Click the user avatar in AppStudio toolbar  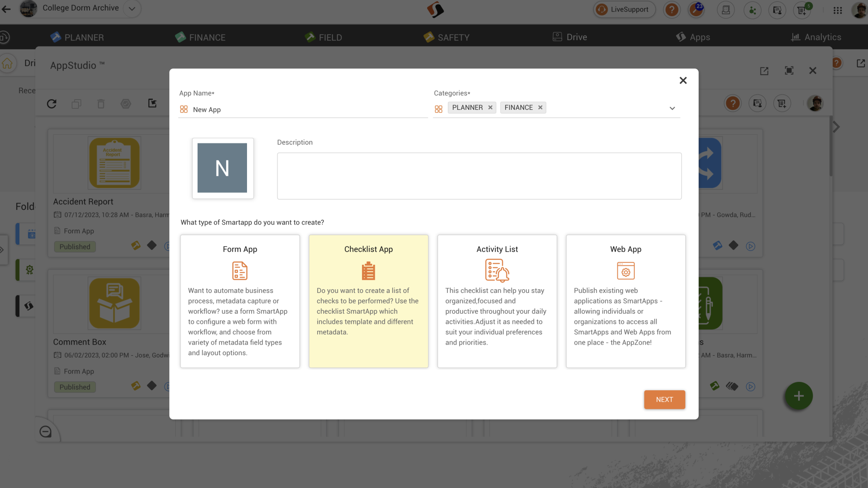point(815,103)
